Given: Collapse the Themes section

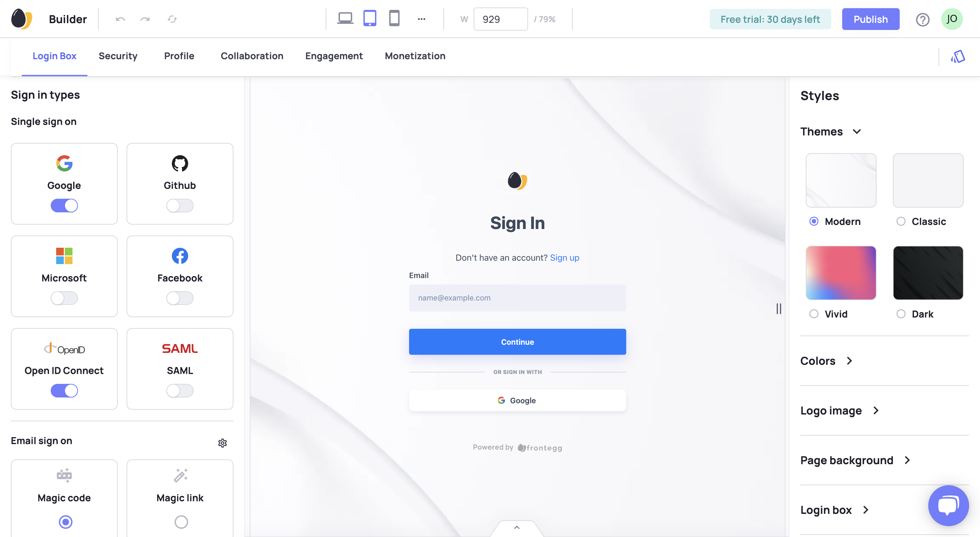Looking at the screenshot, I should [857, 132].
